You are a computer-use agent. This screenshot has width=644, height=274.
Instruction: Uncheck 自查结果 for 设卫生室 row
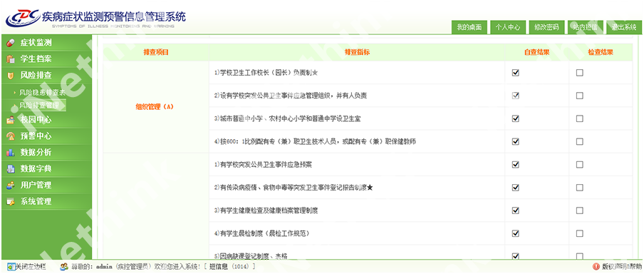pos(516,119)
